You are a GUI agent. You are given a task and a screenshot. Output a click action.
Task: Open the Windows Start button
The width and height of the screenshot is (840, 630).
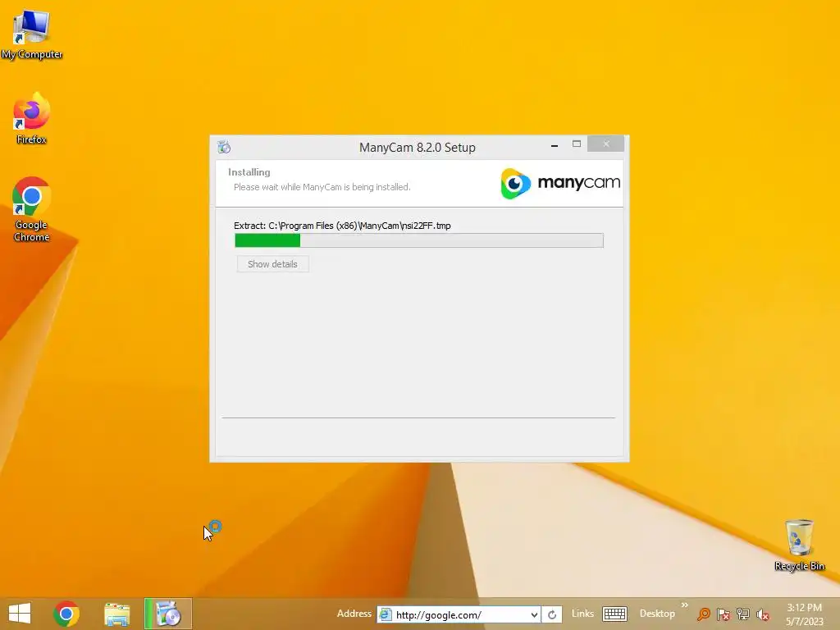pyautogui.click(x=20, y=614)
